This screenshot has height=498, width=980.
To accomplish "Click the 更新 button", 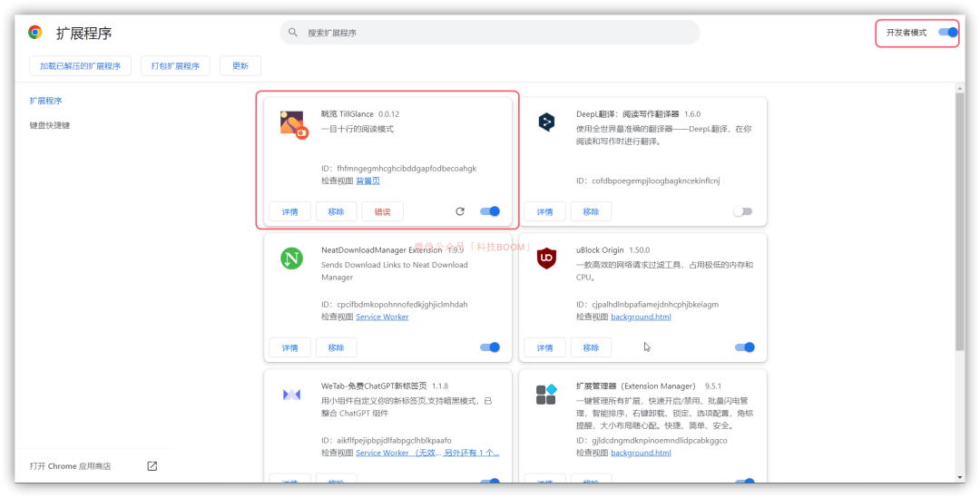I will [240, 65].
